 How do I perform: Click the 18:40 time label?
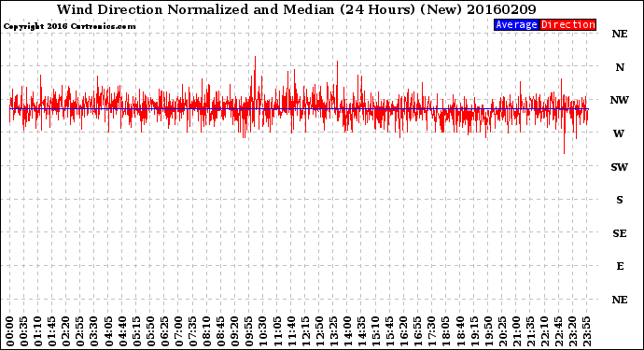click(x=460, y=331)
